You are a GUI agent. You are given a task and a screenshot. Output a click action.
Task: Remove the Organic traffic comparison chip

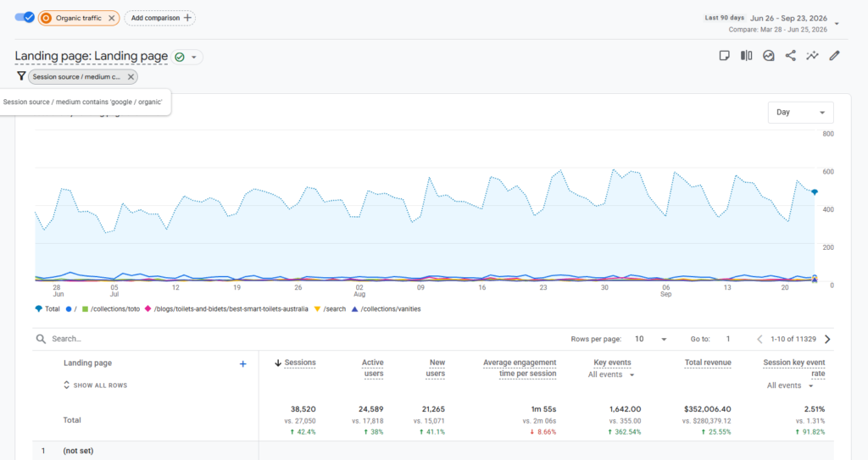coord(111,19)
